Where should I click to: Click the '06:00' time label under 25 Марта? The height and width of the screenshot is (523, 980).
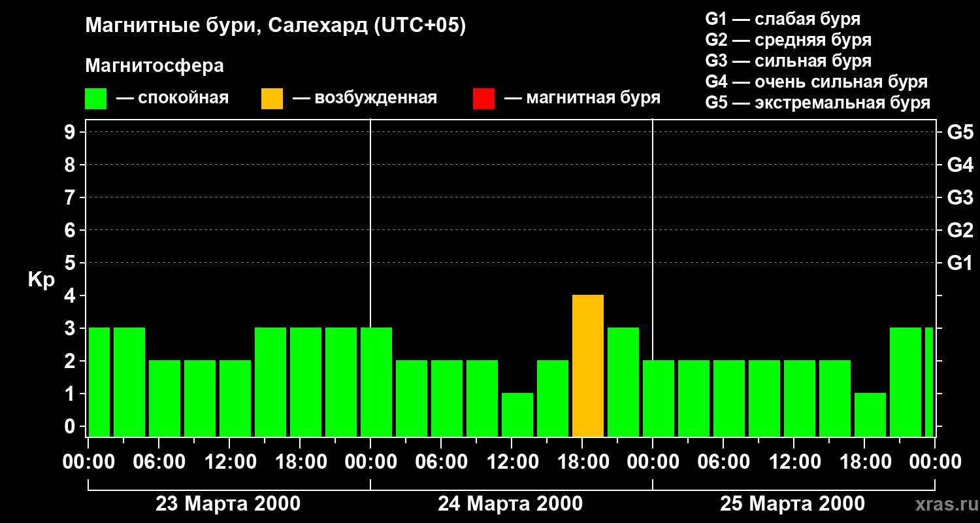pyautogui.click(x=723, y=462)
